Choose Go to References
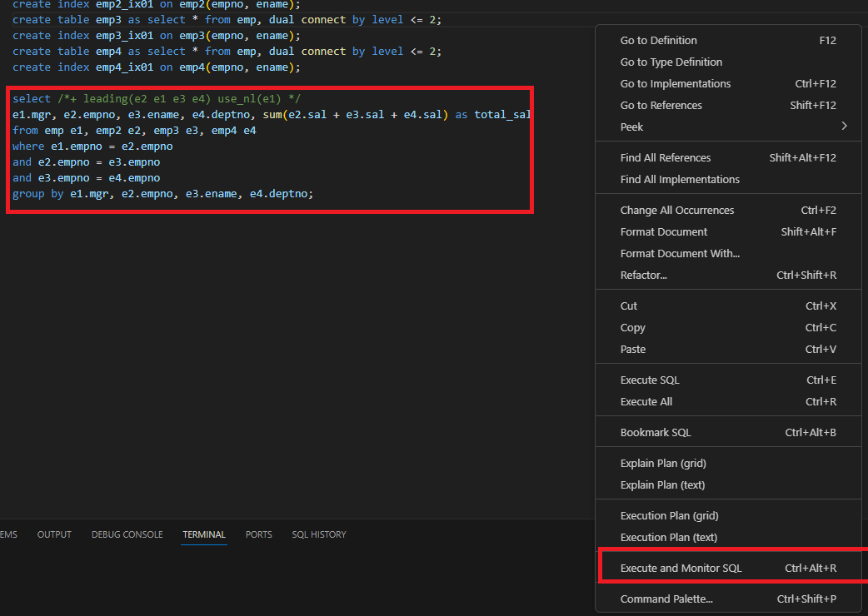This screenshot has width=868, height=616. pyautogui.click(x=728, y=105)
